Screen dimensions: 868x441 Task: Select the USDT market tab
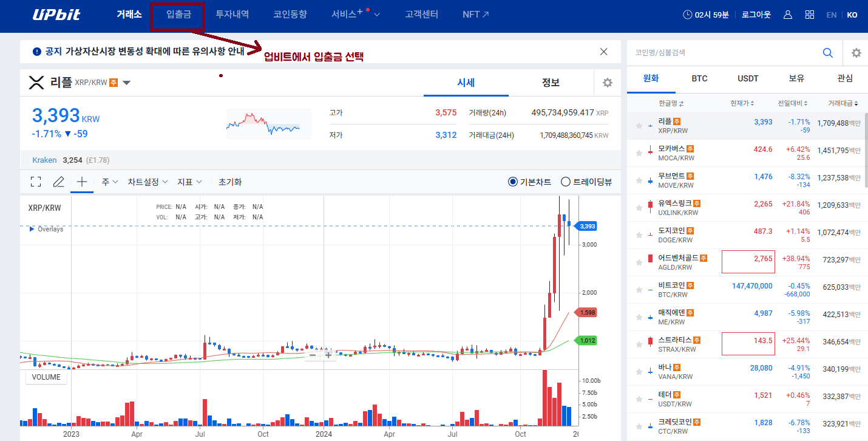[748, 78]
